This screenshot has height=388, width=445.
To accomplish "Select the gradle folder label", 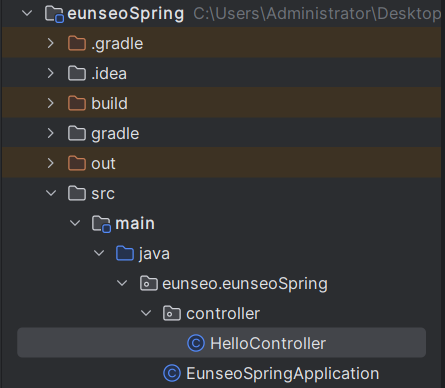I will [115, 134].
